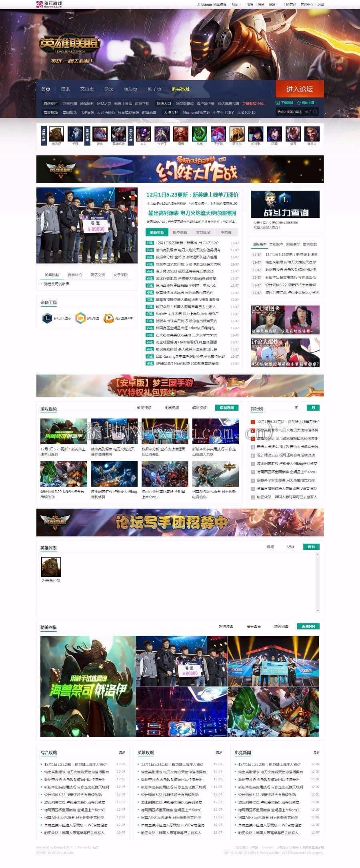The image size is (360, 868).
Task: Click the 千珏 hero avatar
Action: [x=75, y=134]
